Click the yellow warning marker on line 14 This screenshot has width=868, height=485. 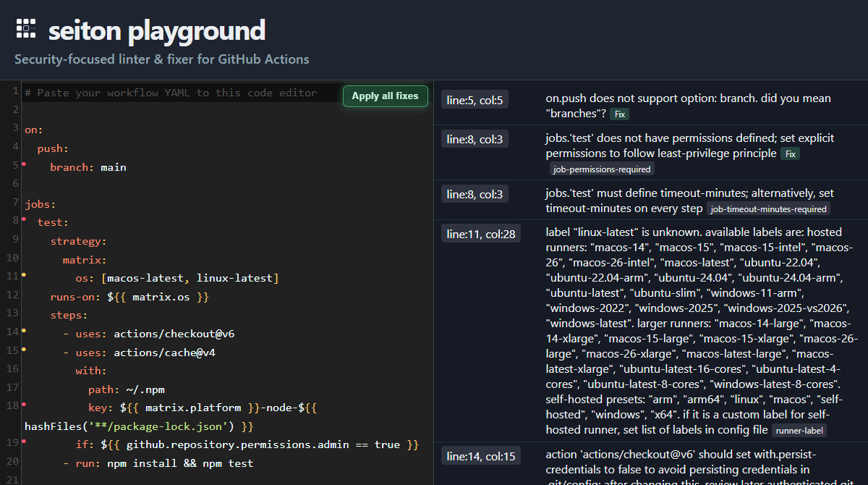23,330
